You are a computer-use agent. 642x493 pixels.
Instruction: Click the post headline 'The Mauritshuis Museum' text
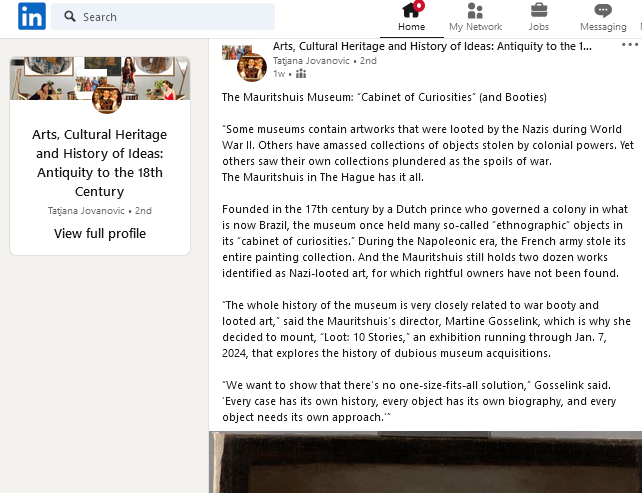coord(384,97)
